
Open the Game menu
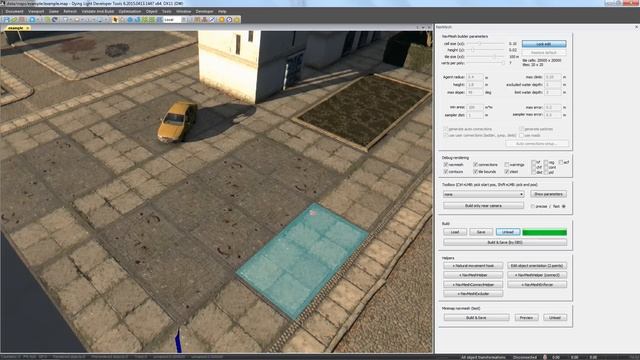tap(54, 11)
